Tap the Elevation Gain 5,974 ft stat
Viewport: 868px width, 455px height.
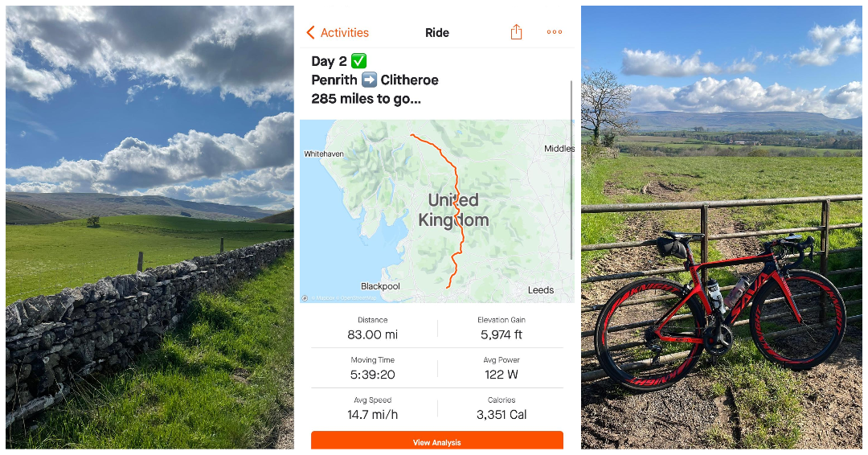click(501, 328)
